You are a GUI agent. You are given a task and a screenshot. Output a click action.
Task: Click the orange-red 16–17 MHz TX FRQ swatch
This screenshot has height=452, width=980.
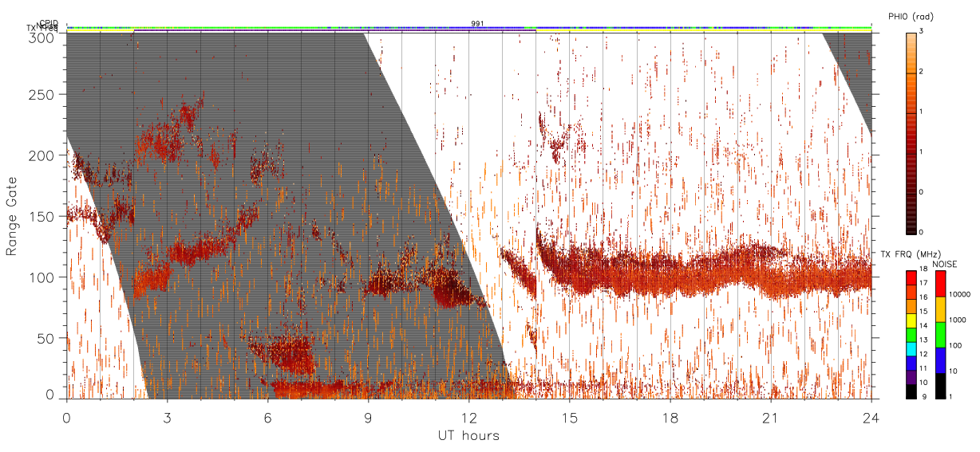click(x=911, y=292)
